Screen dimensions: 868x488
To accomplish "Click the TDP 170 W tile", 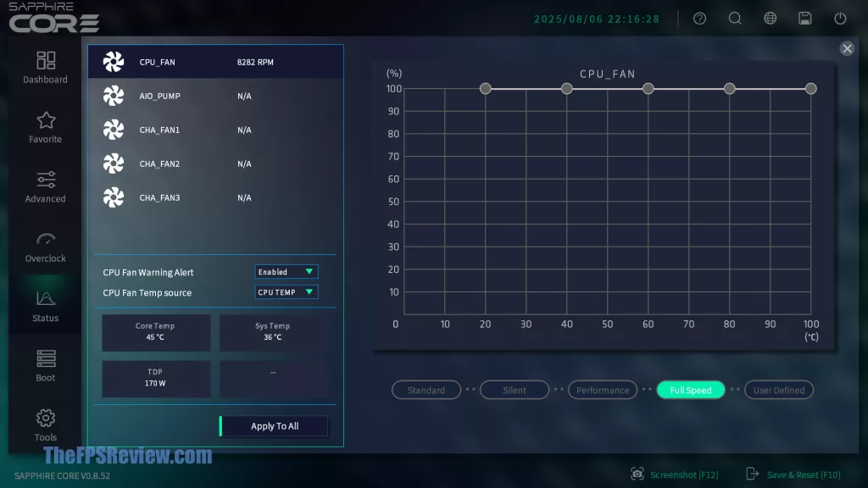I will (x=156, y=379).
